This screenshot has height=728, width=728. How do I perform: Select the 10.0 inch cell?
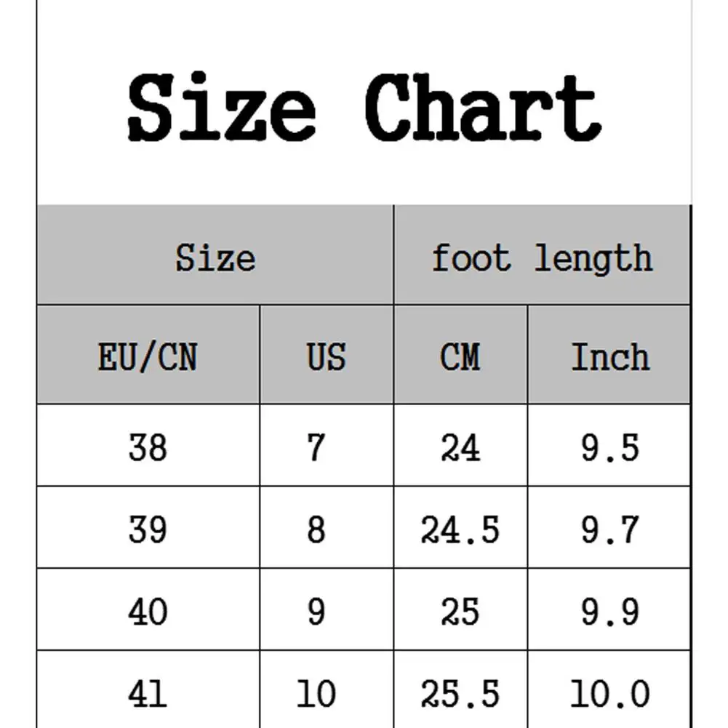point(609,692)
